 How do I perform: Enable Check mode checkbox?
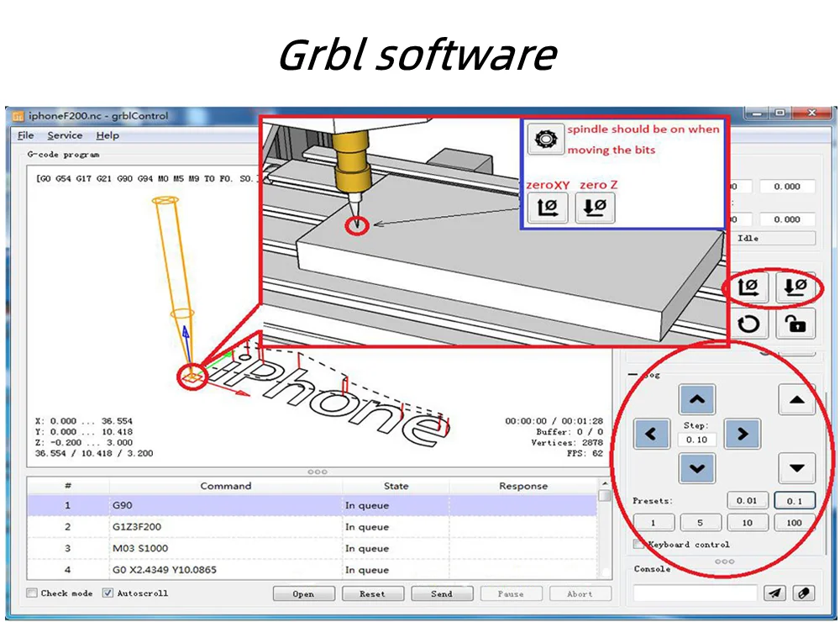click(x=32, y=593)
